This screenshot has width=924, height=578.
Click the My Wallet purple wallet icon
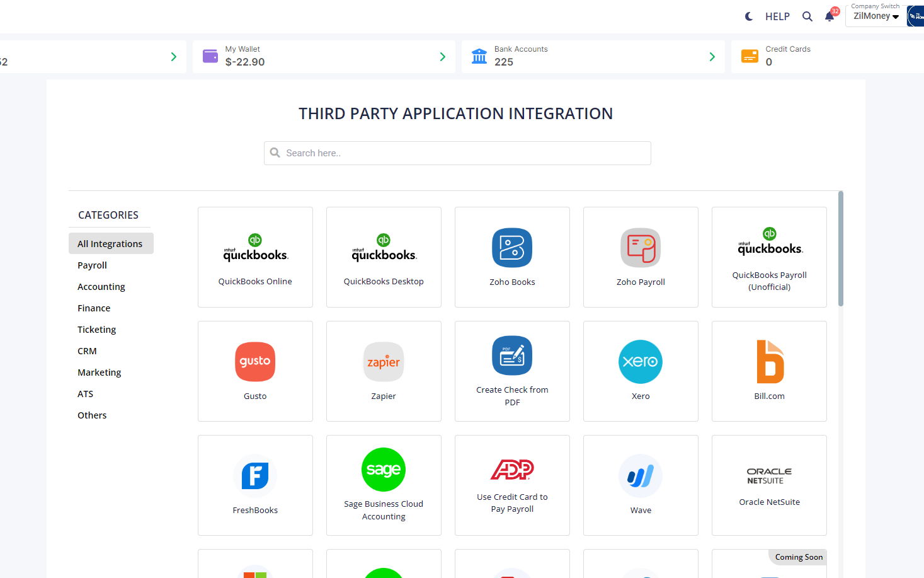[210, 56]
